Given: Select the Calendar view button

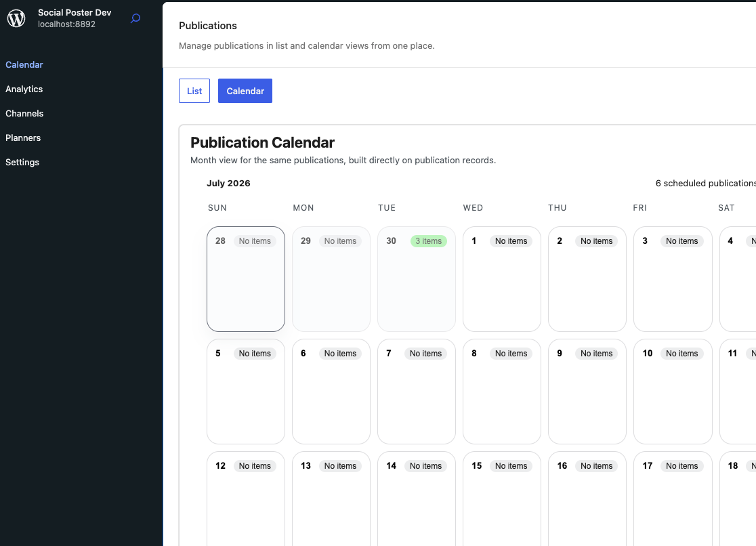Looking at the screenshot, I should 245,91.
